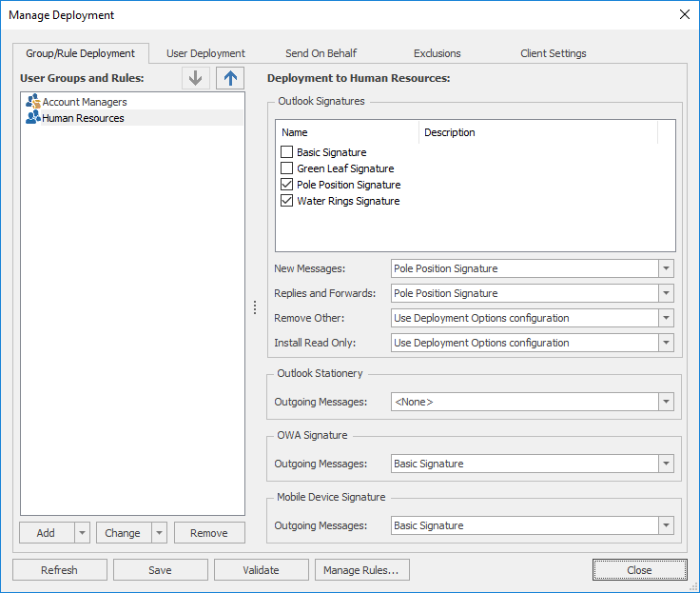Open the Client Settings tab
This screenshot has width=700, height=593.
tap(553, 53)
